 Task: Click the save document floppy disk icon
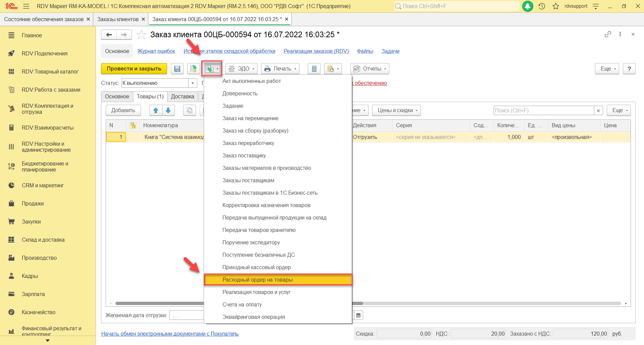(x=177, y=69)
